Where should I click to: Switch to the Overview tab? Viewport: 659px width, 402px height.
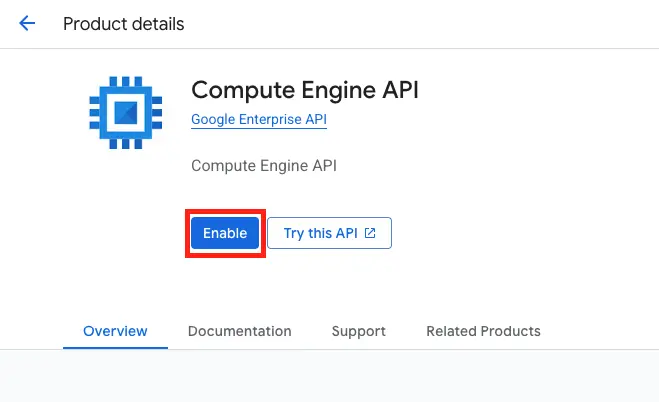pyautogui.click(x=115, y=331)
